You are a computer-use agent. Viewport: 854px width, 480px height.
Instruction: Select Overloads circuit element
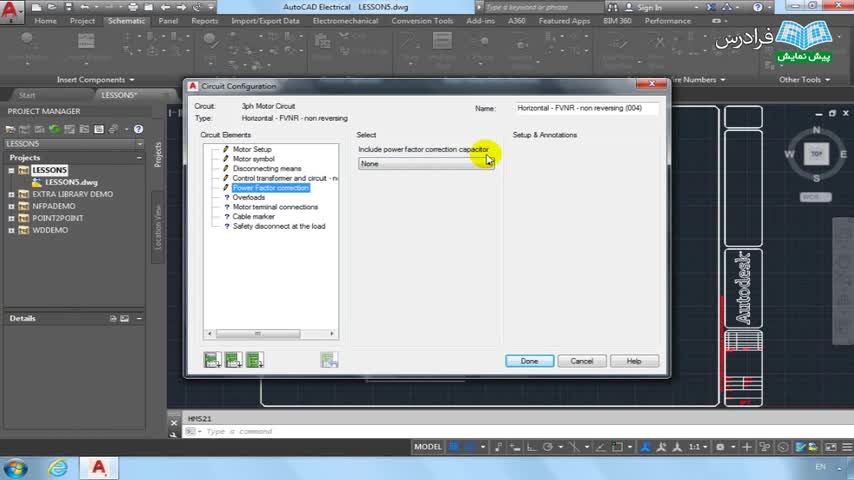pos(248,198)
